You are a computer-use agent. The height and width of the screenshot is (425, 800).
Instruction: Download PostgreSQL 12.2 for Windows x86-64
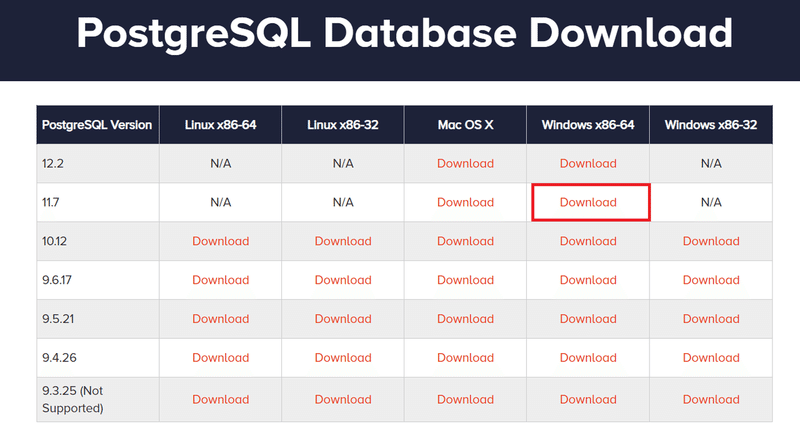coord(588,163)
